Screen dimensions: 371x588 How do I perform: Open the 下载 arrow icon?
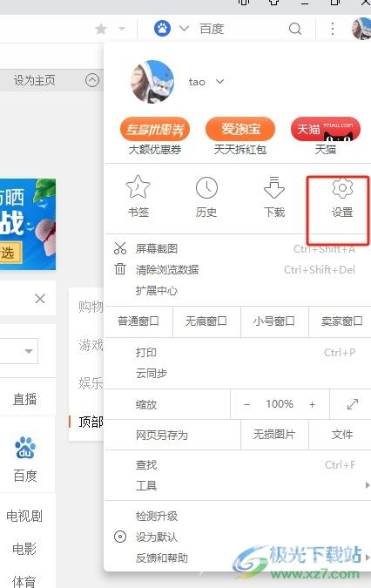(274, 187)
